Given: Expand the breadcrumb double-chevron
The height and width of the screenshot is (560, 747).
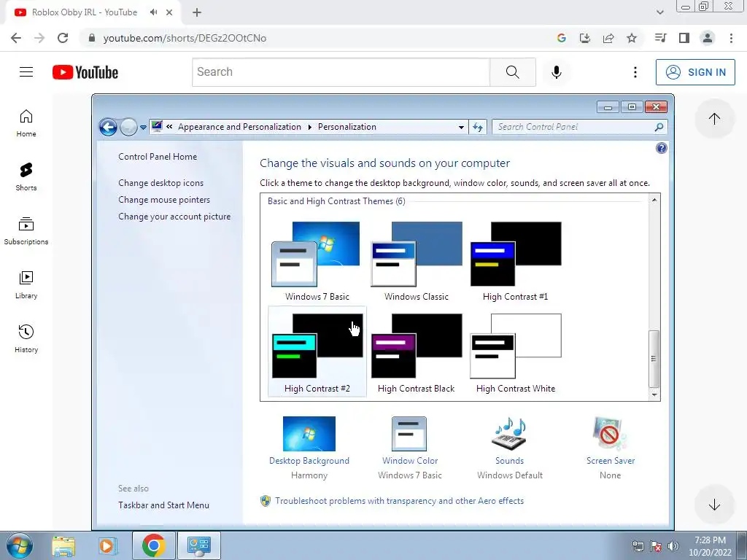Looking at the screenshot, I should click(x=169, y=127).
